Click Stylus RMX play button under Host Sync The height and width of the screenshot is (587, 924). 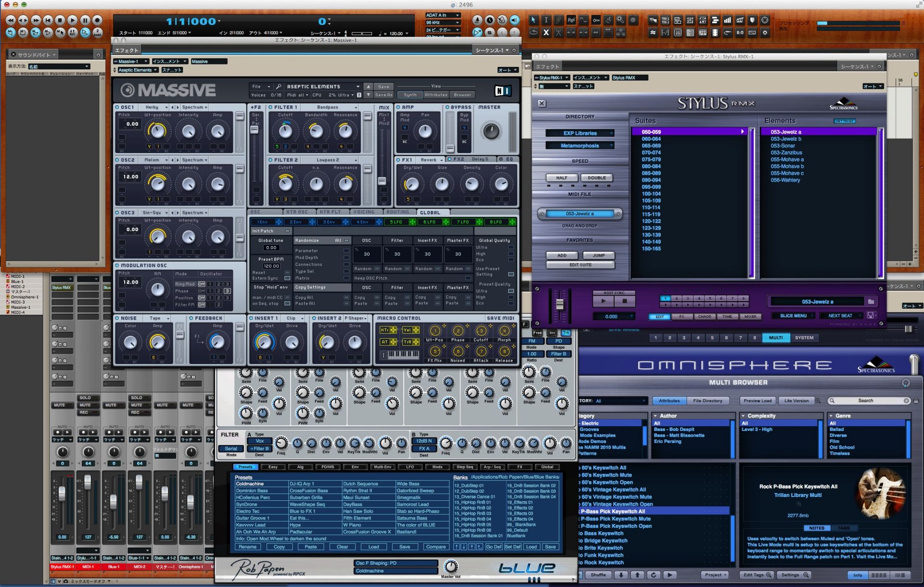pyautogui.click(x=603, y=301)
